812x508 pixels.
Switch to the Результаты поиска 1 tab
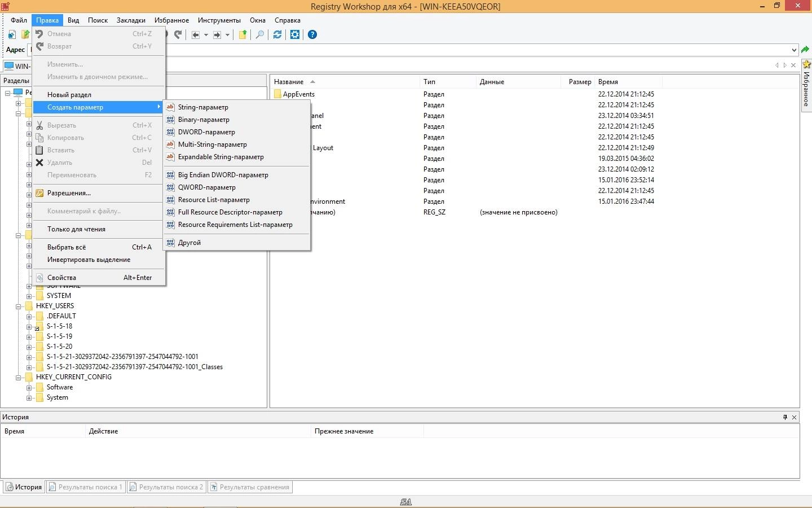tap(86, 487)
